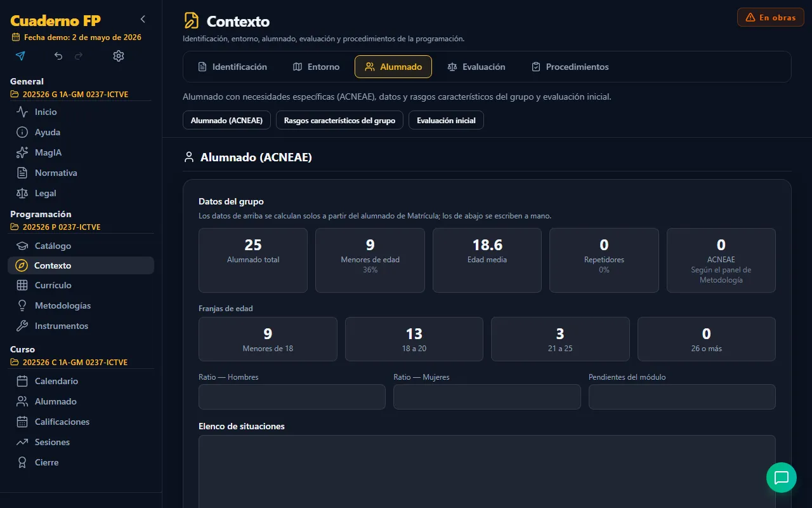Jump to Alumnado (ACNEAE) section button
This screenshot has height=508, width=812.
[226, 120]
